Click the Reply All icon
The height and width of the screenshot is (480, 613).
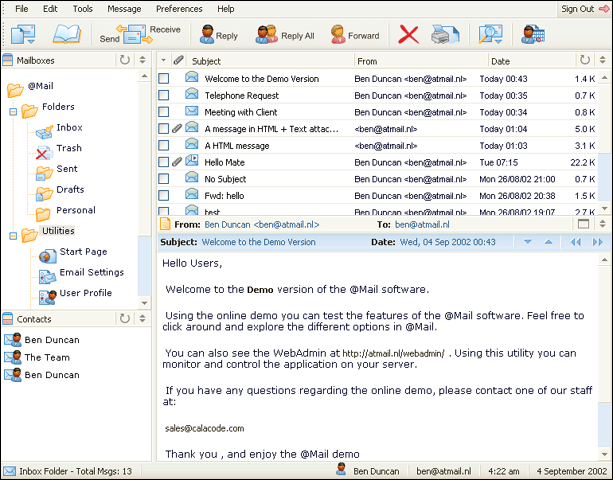pos(266,35)
